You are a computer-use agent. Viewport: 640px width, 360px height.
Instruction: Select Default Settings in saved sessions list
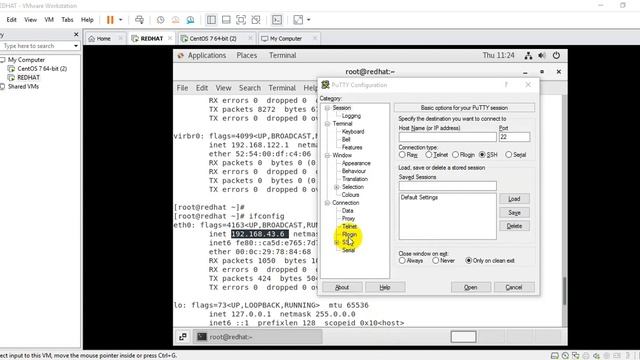419,198
